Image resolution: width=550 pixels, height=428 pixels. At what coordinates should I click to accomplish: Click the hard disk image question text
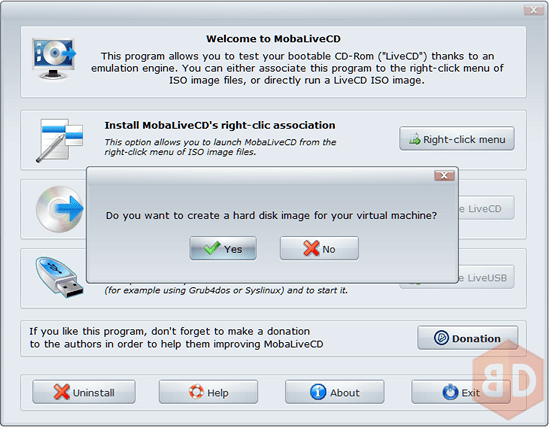point(271,215)
